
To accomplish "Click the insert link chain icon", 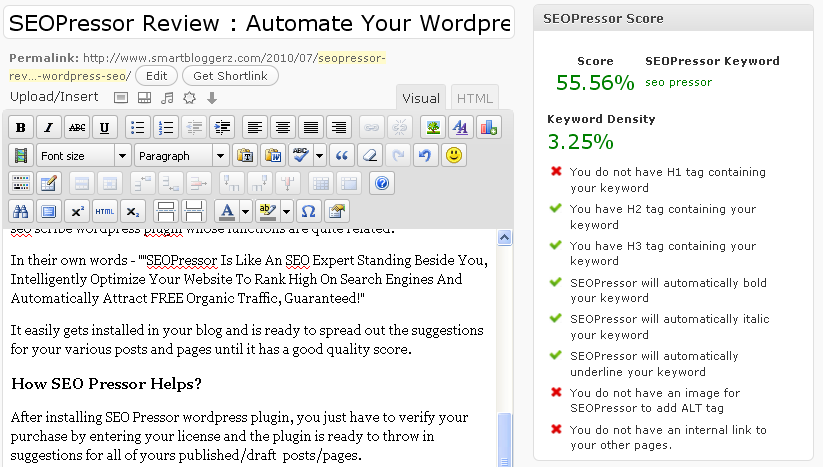I will tap(372, 128).
